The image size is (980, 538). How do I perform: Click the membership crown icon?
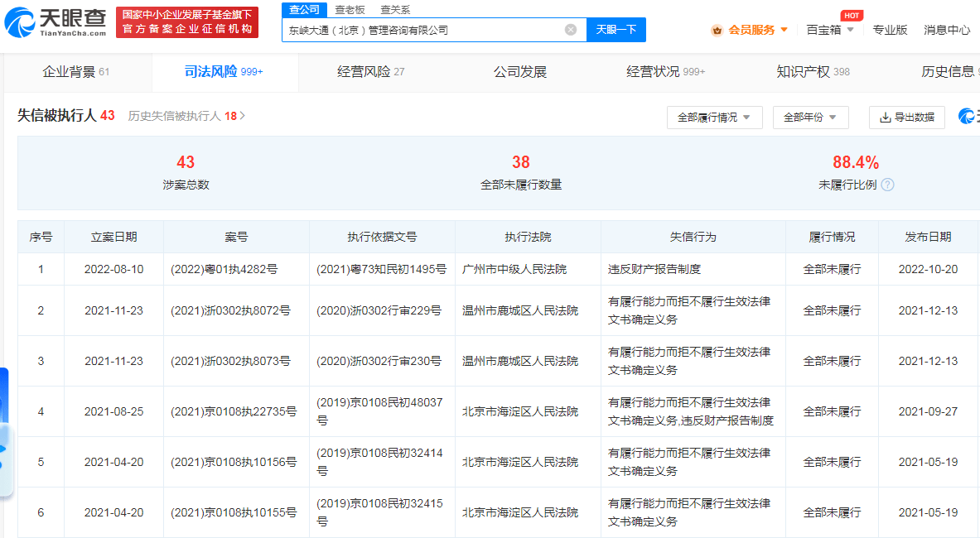pyautogui.click(x=717, y=30)
